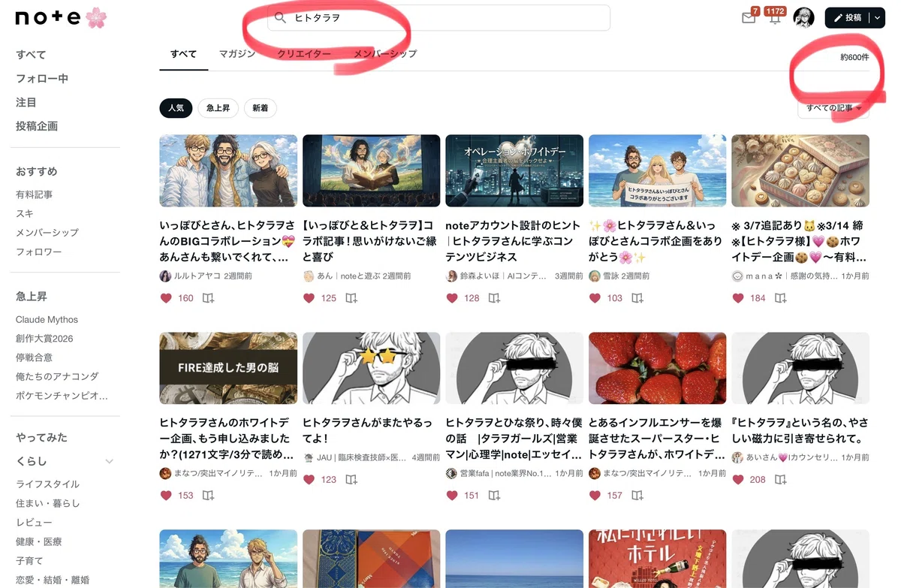Open the mail inbox icon
901x588 pixels.
[749, 18]
